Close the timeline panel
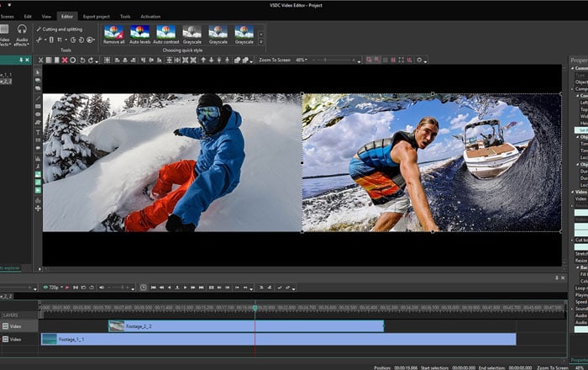 click(x=563, y=277)
